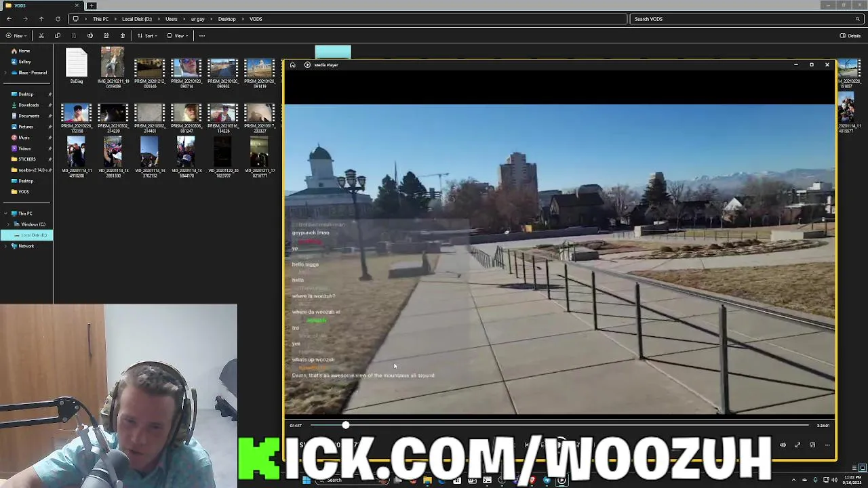Image resolution: width=868 pixels, height=488 pixels.
Task: Click Local Disk (D:) breadcrumb
Action: point(137,19)
